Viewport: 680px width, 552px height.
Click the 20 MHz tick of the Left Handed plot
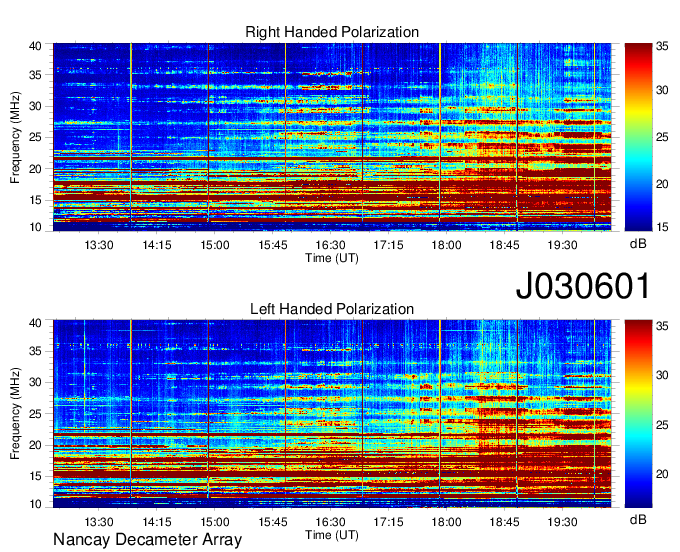point(35,445)
